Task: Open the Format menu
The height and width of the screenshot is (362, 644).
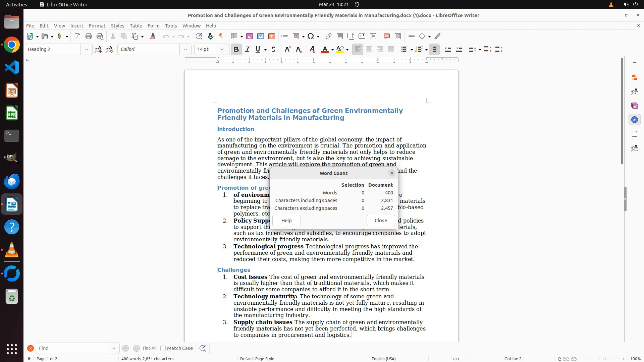Action: tap(97, 25)
